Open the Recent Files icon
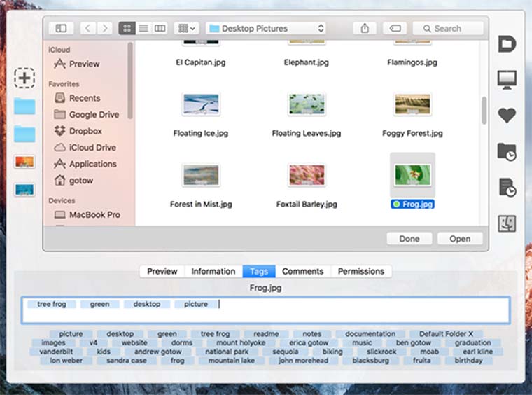Screen dimensions: 532x395 tap(507, 187)
